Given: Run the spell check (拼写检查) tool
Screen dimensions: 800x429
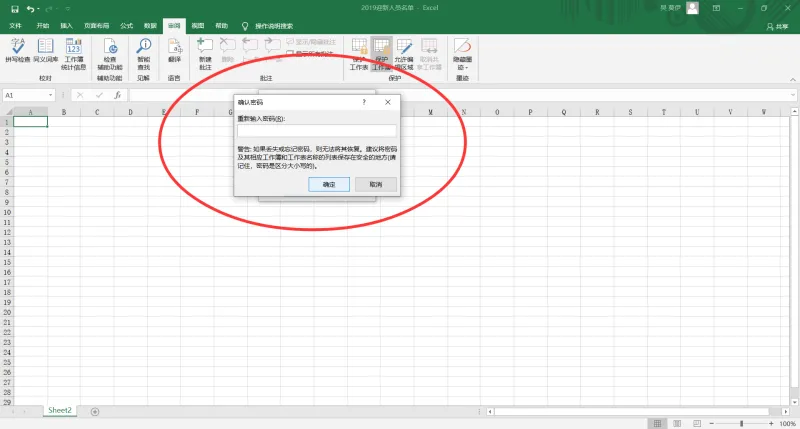Looking at the screenshot, I should click(x=18, y=51).
